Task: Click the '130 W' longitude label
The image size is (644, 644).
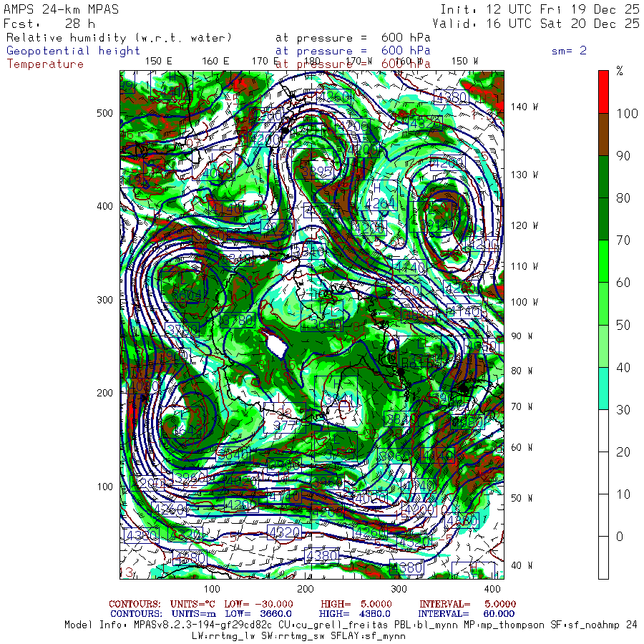Action: click(x=524, y=175)
